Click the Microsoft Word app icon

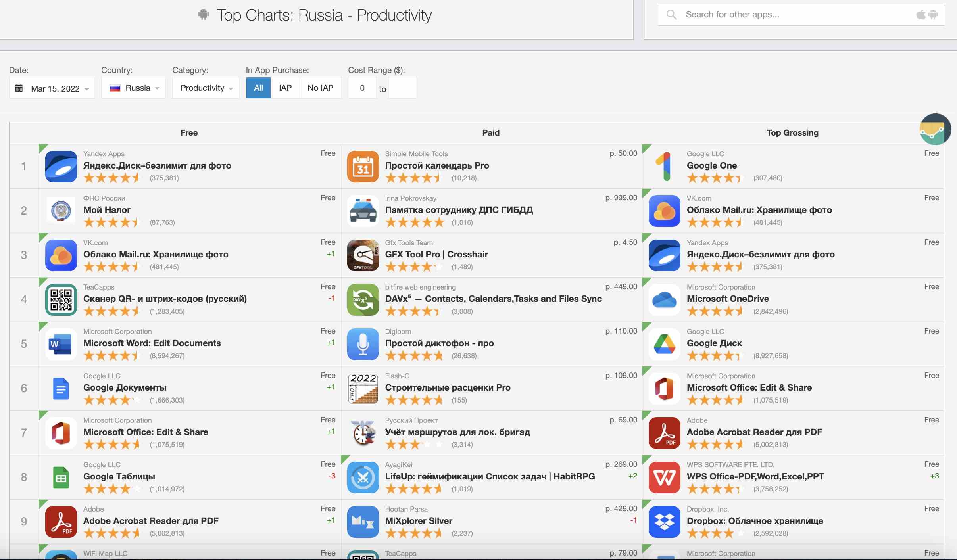pyautogui.click(x=61, y=344)
